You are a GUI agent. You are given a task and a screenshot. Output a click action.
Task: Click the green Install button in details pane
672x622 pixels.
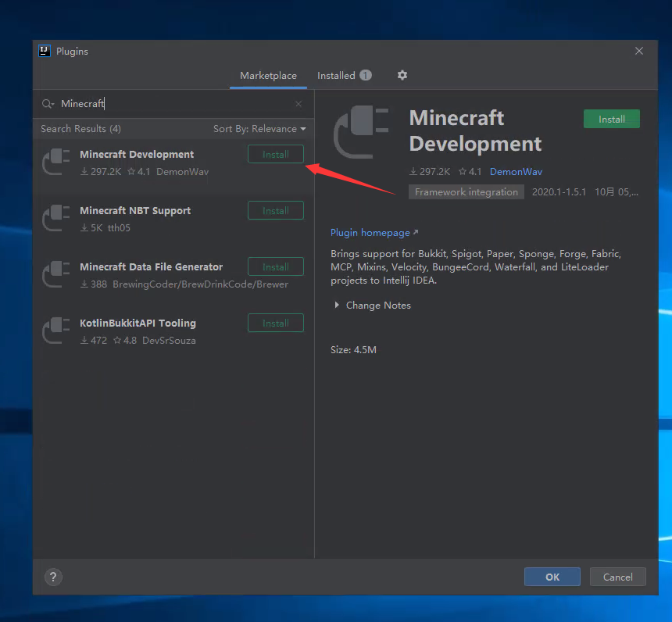(x=611, y=120)
